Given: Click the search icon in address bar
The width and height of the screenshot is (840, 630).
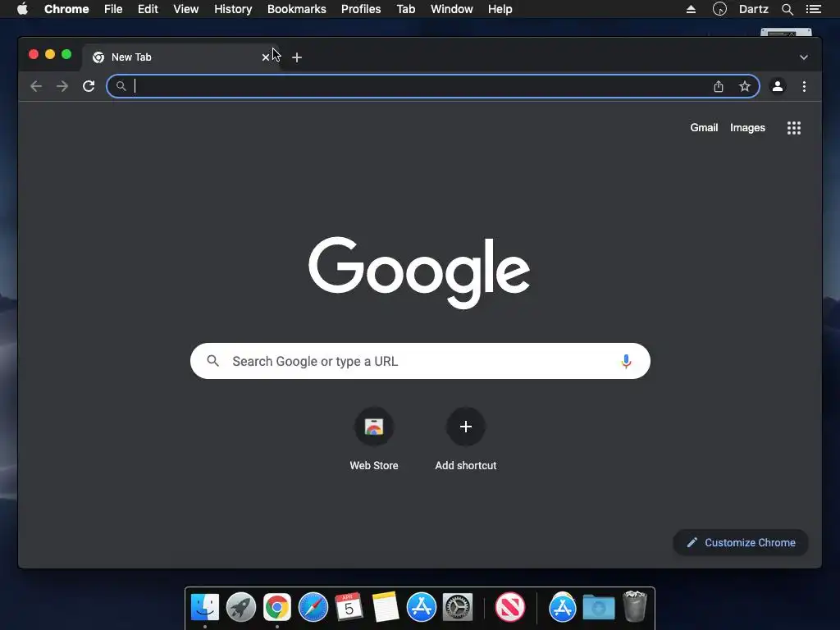Looking at the screenshot, I should 121,86.
